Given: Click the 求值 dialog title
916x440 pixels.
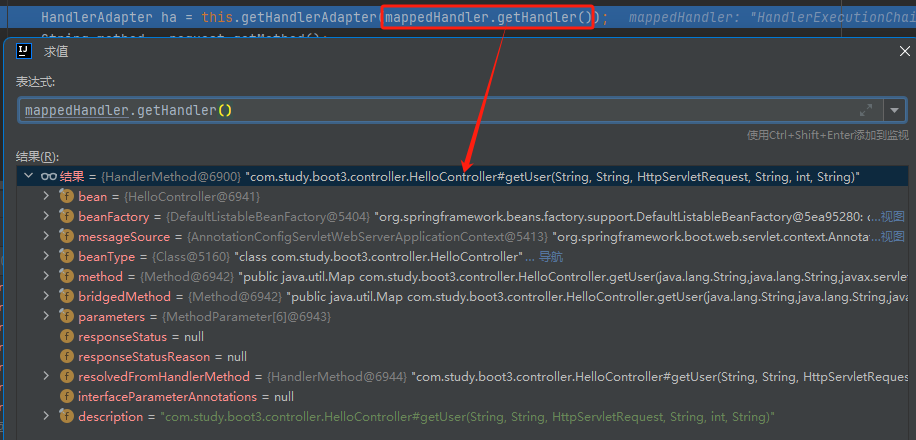Looking at the screenshot, I should pos(56,51).
